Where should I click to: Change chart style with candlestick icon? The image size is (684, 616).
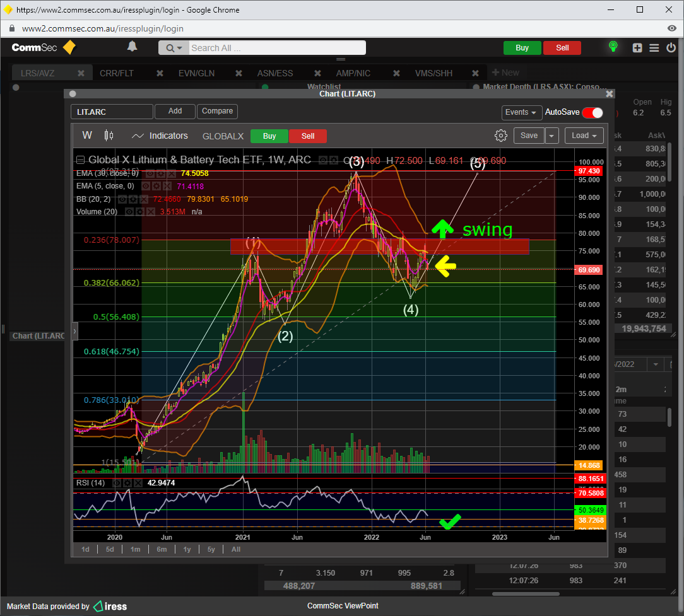tap(109, 136)
